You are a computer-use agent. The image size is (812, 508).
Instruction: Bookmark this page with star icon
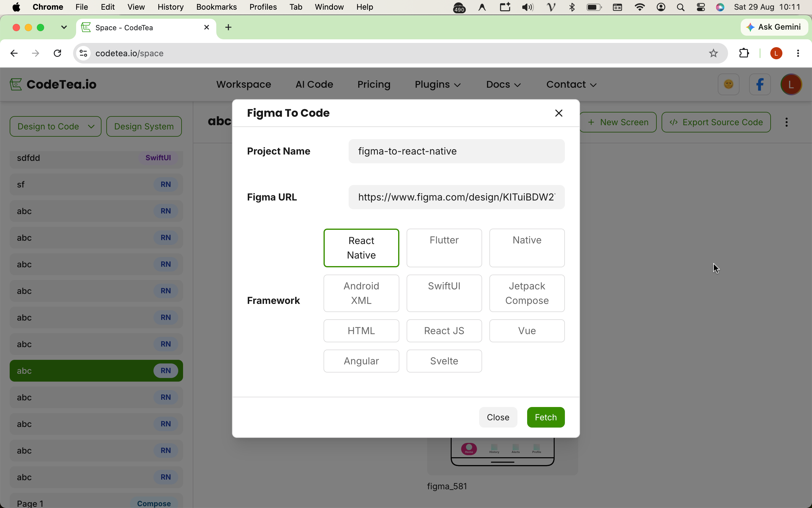coord(713,53)
